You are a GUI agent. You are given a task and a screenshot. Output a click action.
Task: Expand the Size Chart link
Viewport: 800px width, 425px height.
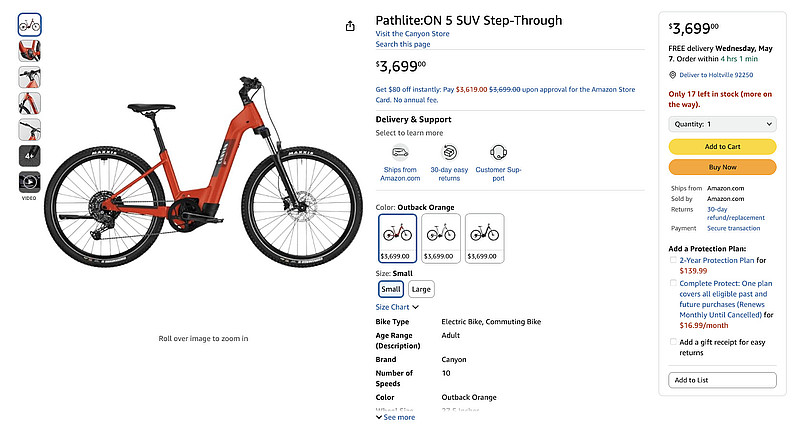[392, 307]
